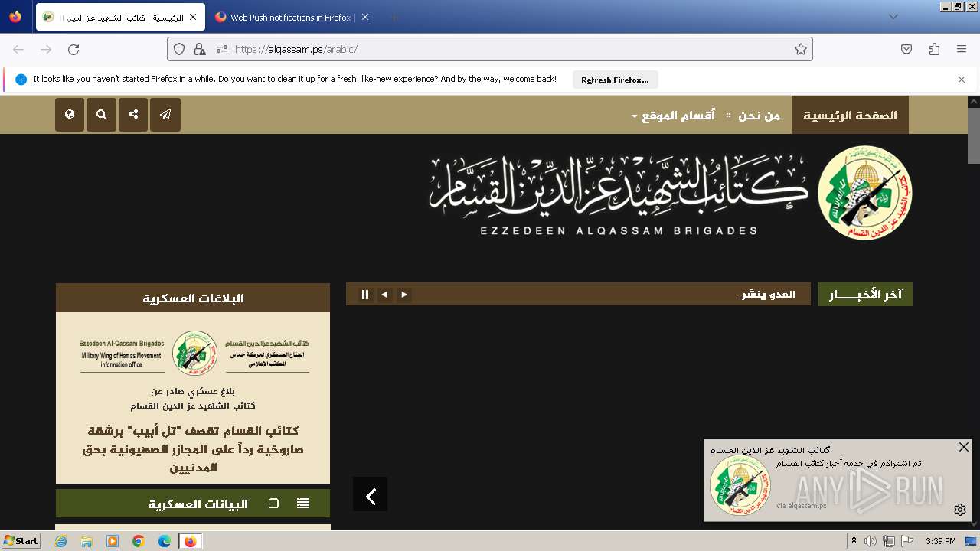
Task: Open site permissions icon in address bar
Action: click(x=222, y=49)
